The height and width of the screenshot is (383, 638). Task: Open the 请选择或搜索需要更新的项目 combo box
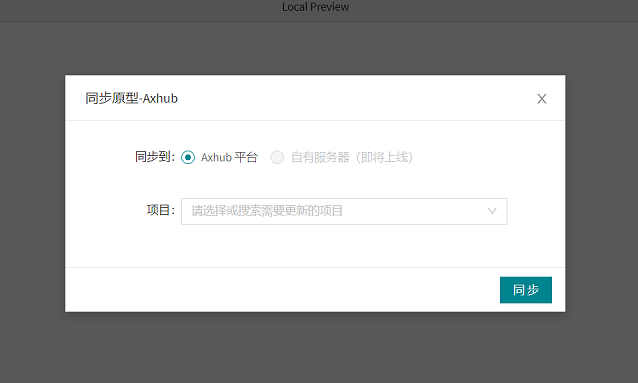pyautogui.click(x=344, y=211)
